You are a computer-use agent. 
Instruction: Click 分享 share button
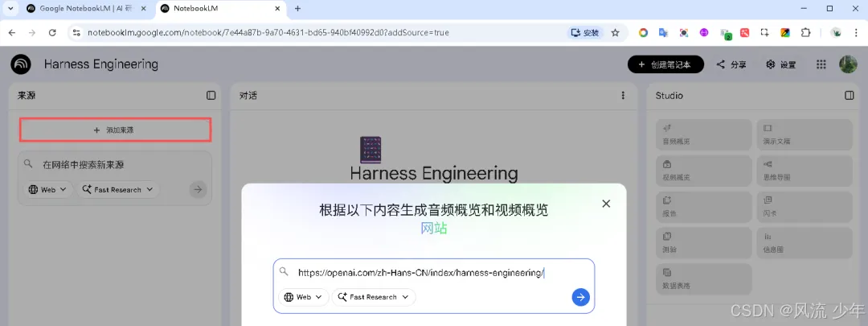(x=731, y=64)
